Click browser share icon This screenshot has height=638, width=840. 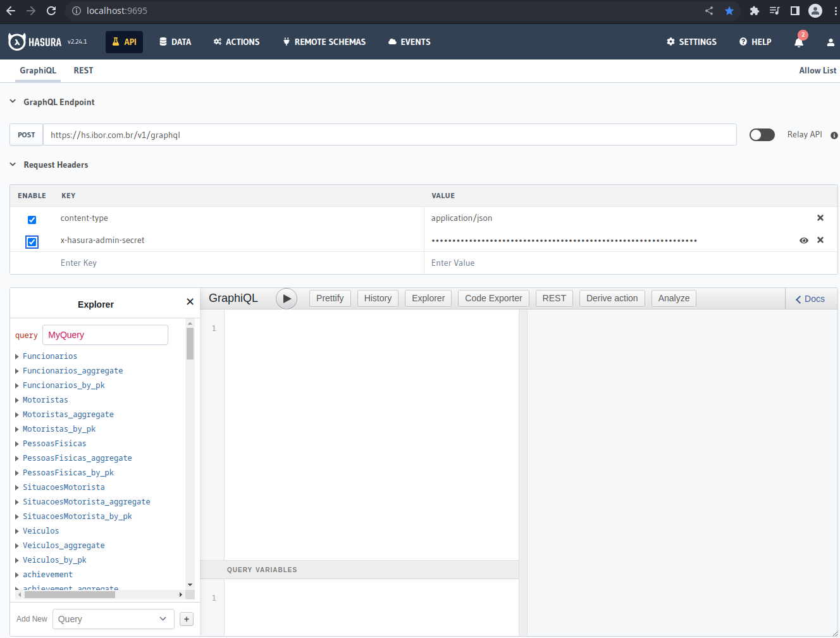click(709, 11)
